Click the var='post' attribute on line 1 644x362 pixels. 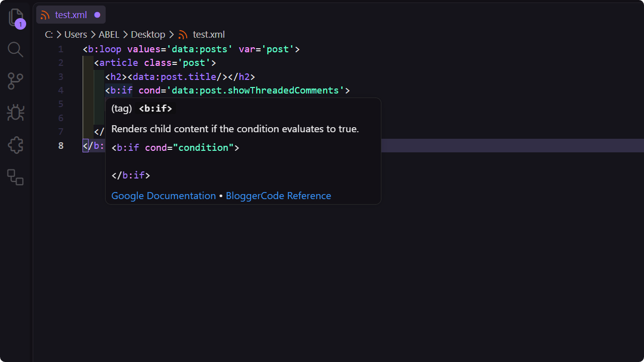(x=266, y=49)
